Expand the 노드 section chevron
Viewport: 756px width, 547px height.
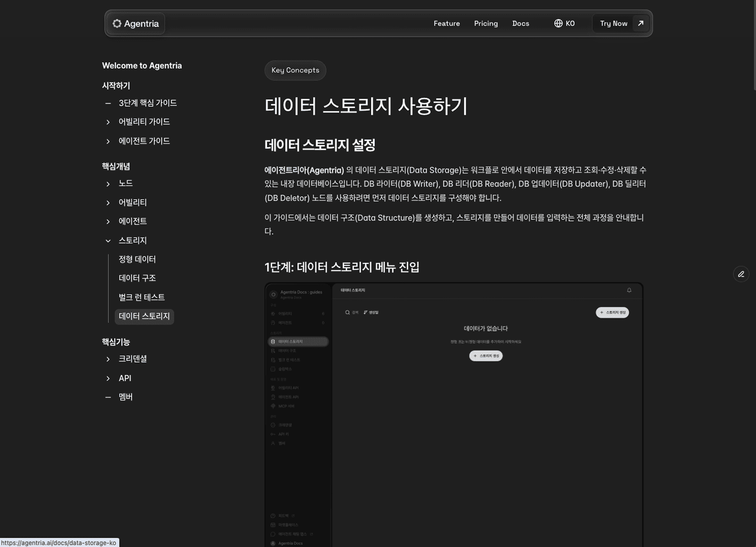tap(108, 184)
